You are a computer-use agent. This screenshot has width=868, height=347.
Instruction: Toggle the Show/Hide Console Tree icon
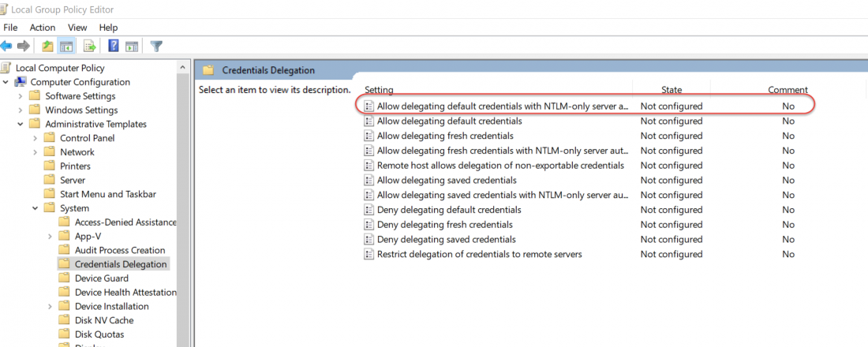(x=67, y=46)
